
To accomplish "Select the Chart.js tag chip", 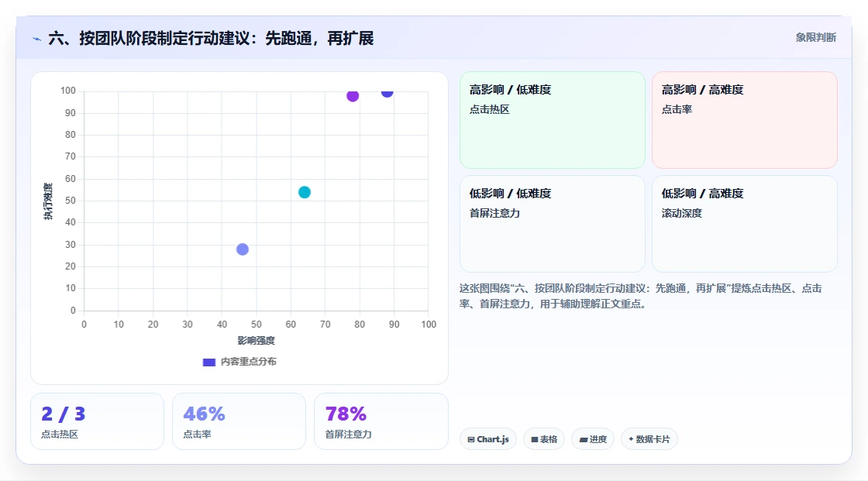I will point(488,439).
